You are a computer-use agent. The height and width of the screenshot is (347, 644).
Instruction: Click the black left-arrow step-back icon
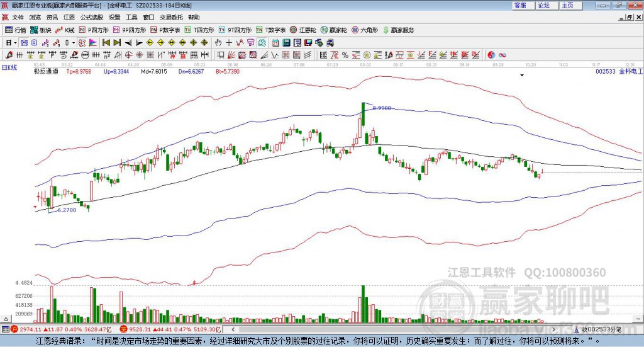(x=128, y=43)
